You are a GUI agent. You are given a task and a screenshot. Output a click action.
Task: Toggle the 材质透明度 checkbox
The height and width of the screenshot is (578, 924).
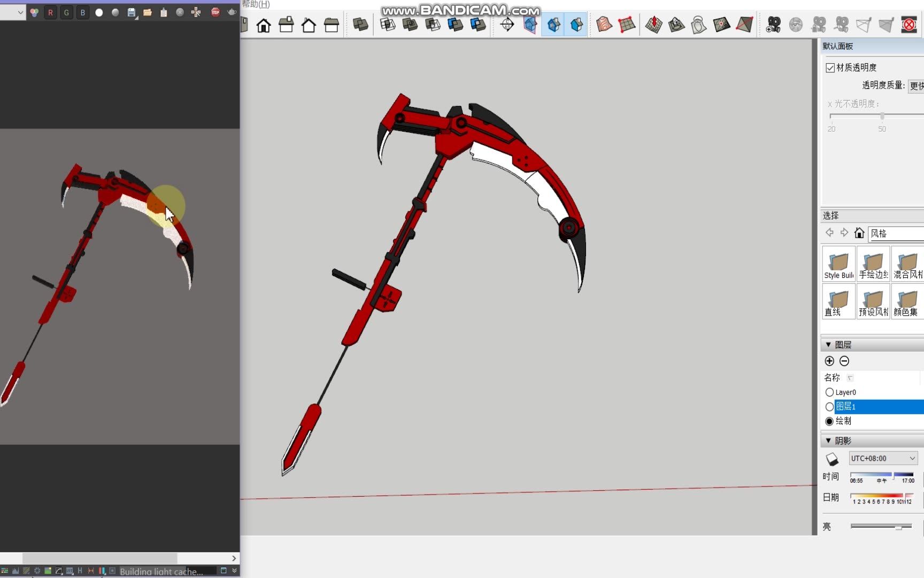coord(830,67)
